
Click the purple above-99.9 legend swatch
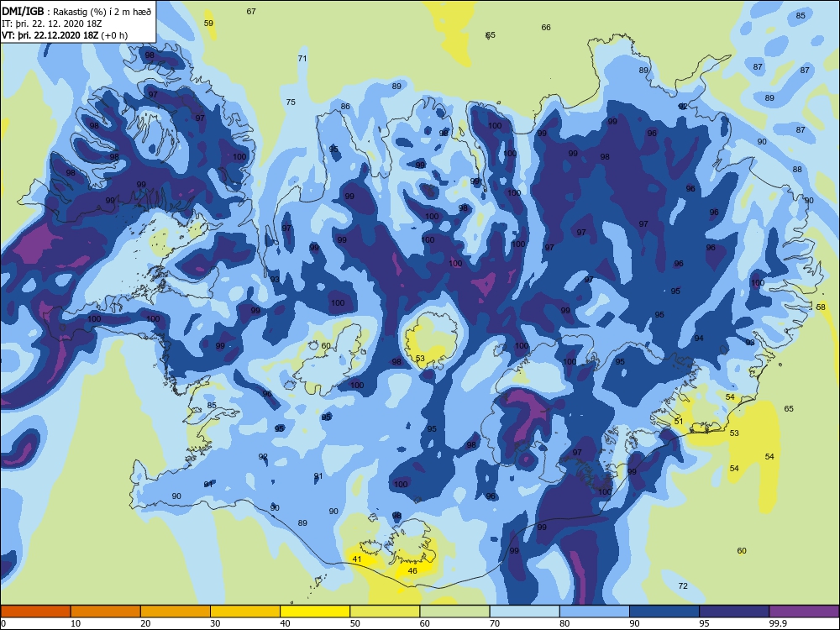click(804, 612)
